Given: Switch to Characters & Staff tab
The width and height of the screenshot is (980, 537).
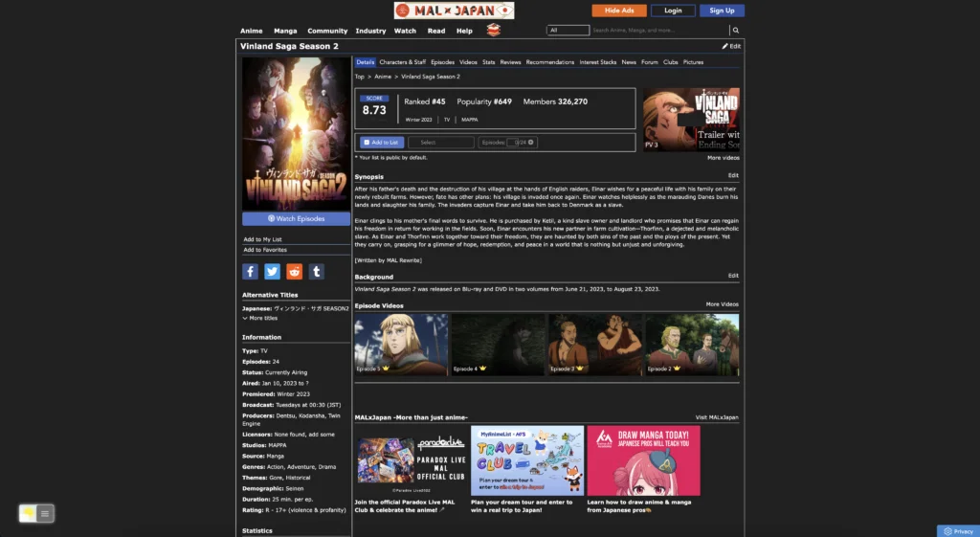Looking at the screenshot, I should [403, 62].
